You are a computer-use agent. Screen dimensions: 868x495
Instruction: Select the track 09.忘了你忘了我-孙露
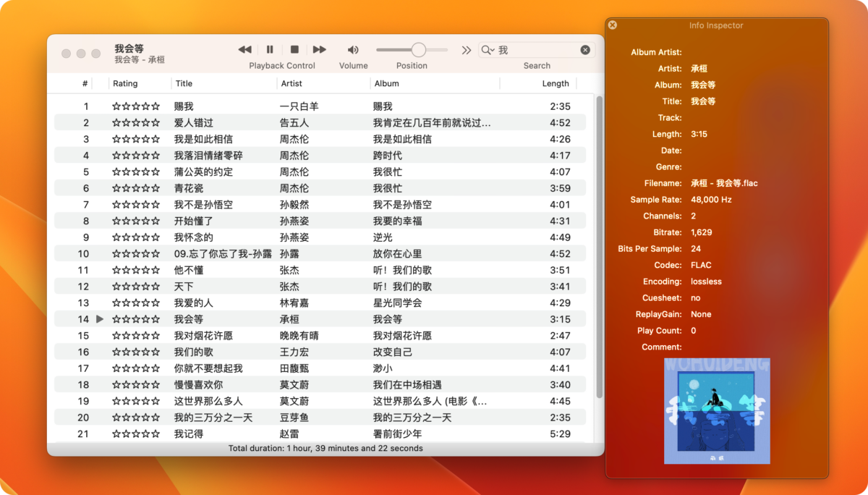point(223,254)
